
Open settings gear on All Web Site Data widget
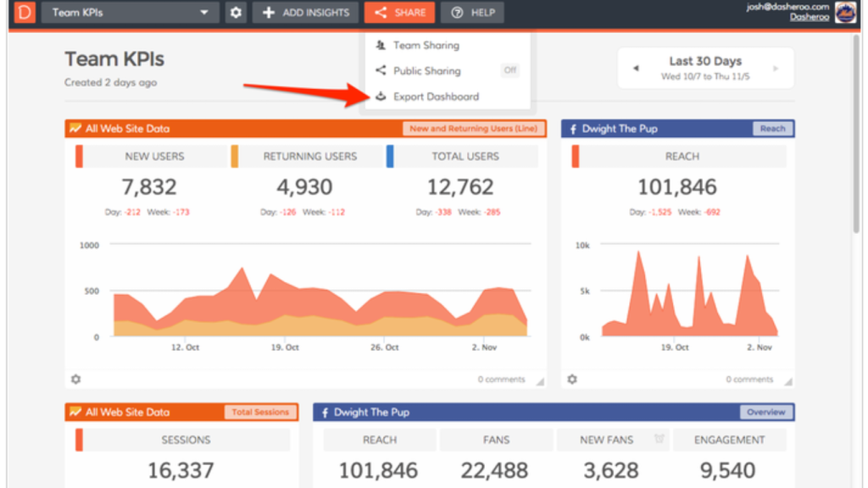pos(75,380)
